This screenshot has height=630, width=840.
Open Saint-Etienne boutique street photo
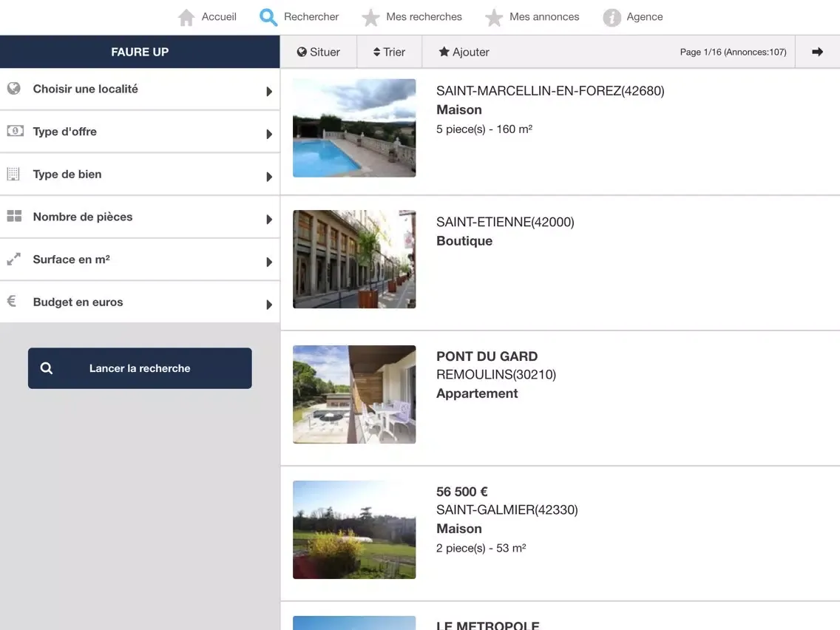(354, 260)
